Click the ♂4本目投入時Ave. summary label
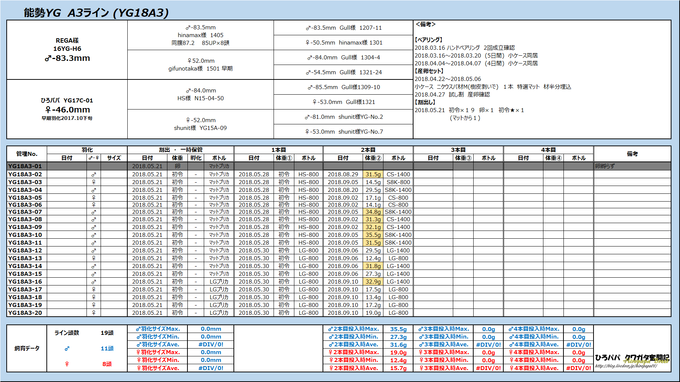Image resolution: width=680 pixels, height=382 pixels. (533, 345)
